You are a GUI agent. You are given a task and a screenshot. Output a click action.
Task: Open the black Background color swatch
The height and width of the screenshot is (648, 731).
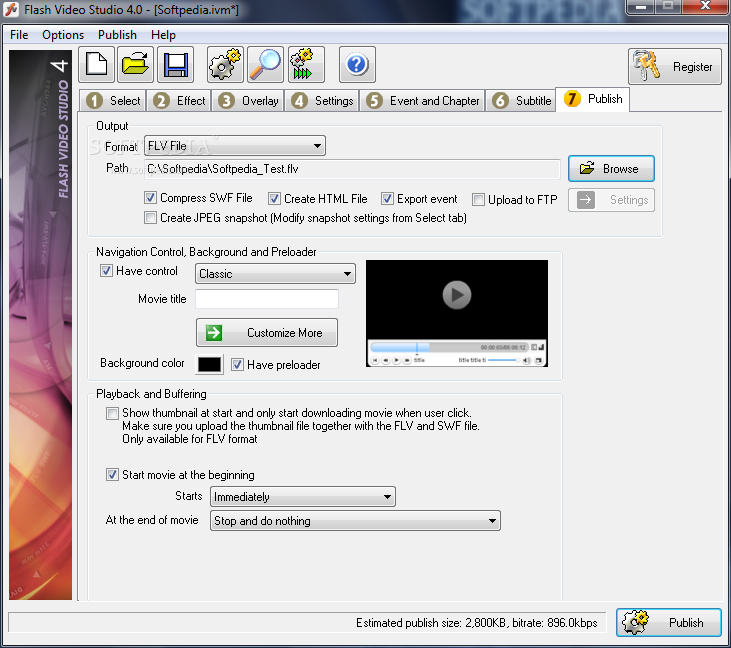pyautogui.click(x=209, y=365)
